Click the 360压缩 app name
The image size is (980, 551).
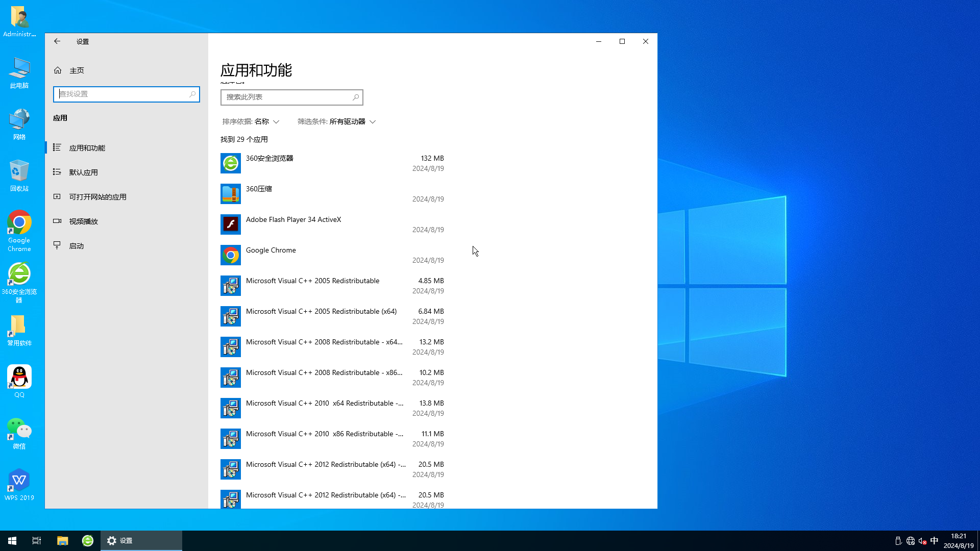point(259,189)
